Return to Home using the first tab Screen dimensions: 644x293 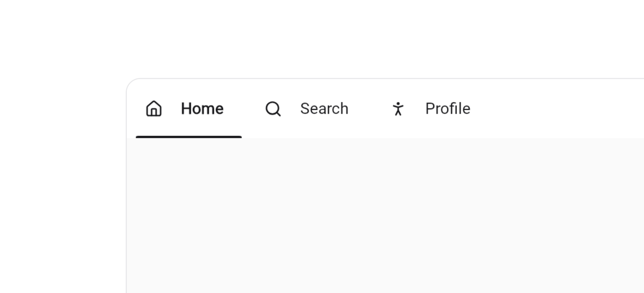coord(188,109)
